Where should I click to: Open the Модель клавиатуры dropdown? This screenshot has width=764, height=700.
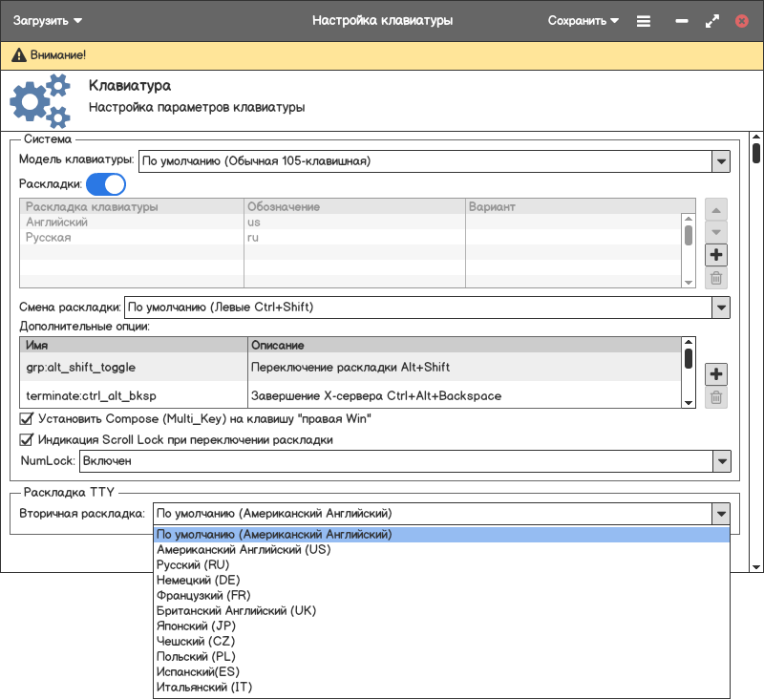(x=721, y=161)
